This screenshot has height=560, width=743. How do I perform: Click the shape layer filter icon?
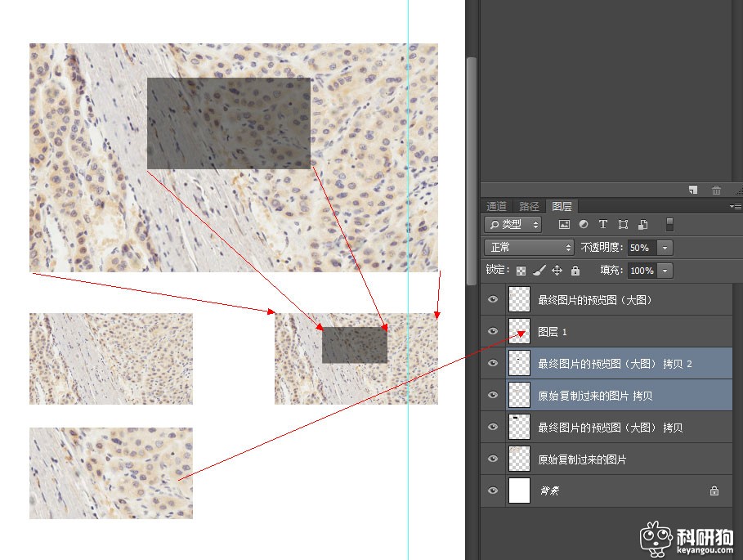pos(623,225)
